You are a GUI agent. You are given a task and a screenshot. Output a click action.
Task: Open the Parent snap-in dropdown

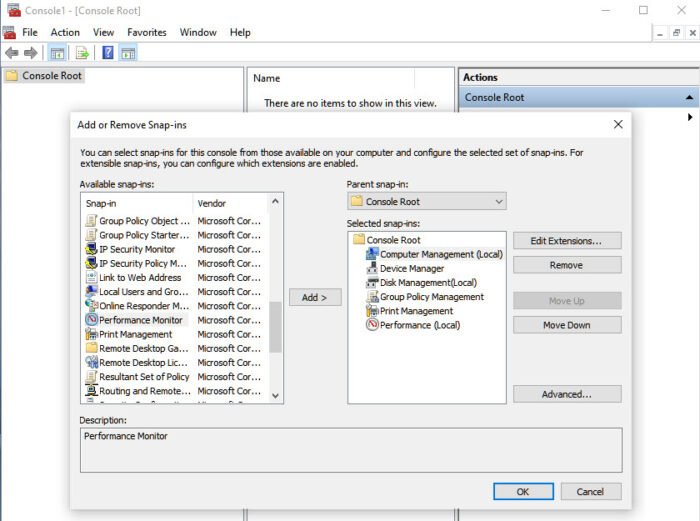click(426, 201)
